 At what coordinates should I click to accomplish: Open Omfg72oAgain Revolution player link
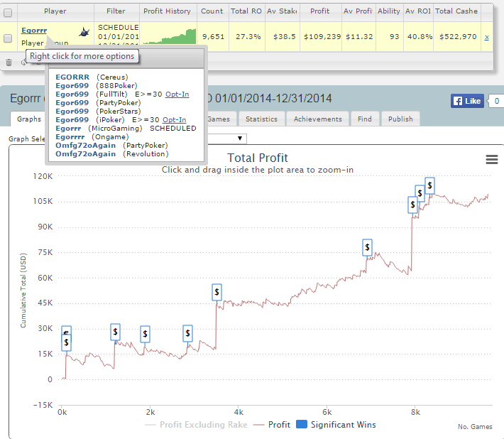[85, 153]
